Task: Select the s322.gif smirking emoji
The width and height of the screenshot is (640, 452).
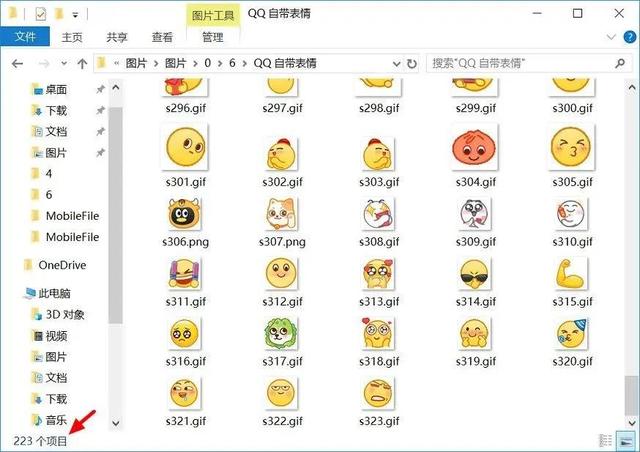Action: pyautogui.click(x=282, y=394)
